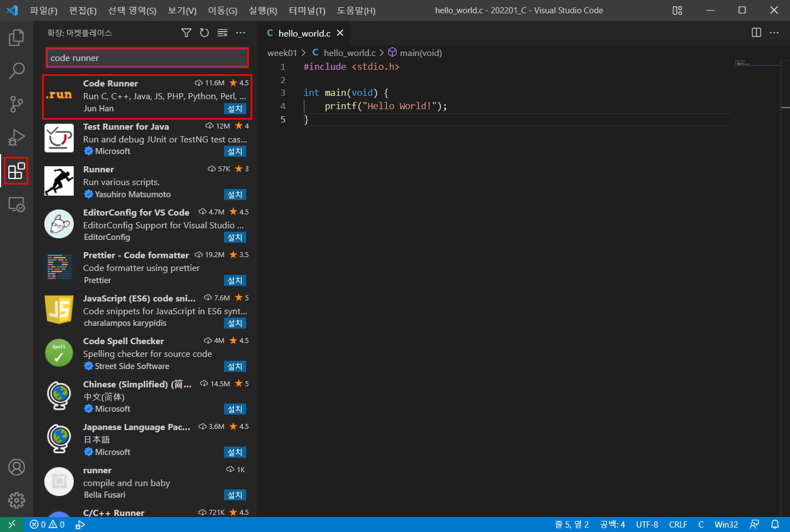Open remote window indicator in status bar

click(12, 525)
